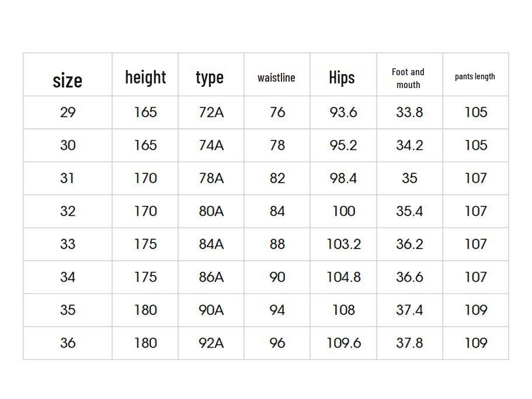Click the waistline value 84
Screen dimensions: 532x399
click(277, 211)
